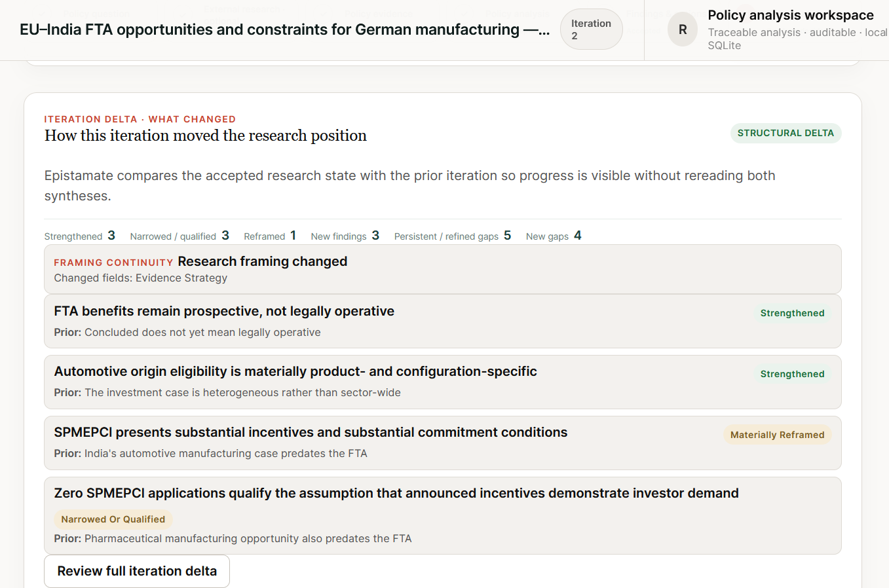
Task: Click the ITERATION DELTA · WHAT CHANGED label
Action: pyautogui.click(x=140, y=119)
